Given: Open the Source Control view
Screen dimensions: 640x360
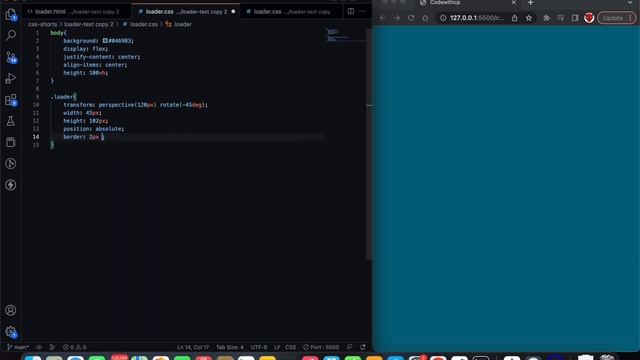Looking at the screenshot, I should pyautogui.click(x=11, y=57).
